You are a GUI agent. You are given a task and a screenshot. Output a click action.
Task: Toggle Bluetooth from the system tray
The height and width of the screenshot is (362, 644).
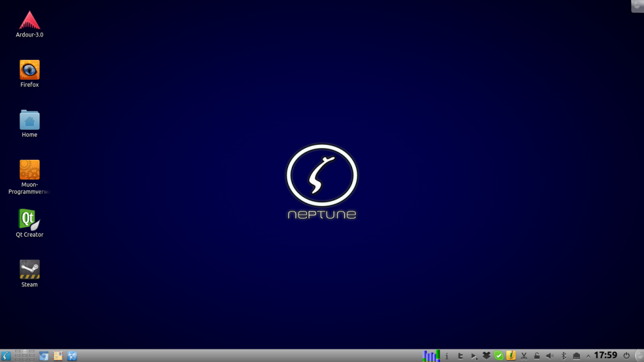pyautogui.click(x=563, y=356)
